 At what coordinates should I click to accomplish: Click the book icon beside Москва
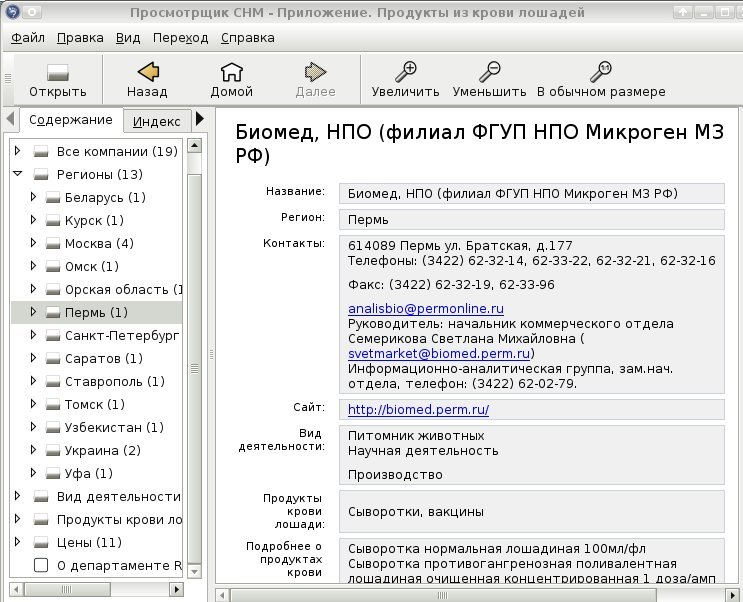53,244
